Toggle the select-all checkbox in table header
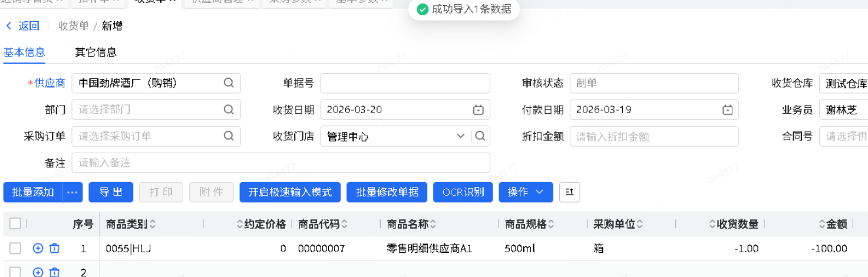The height and width of the screenshot is (277, 868). tap(15, 223)
